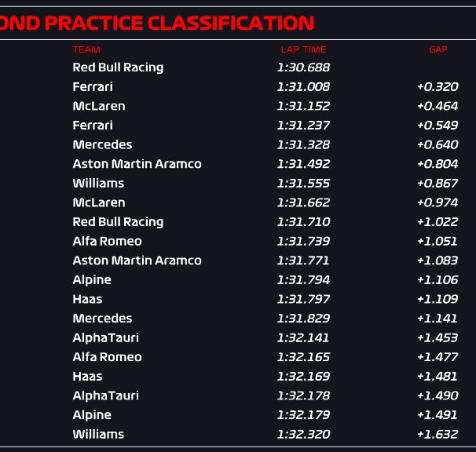Click the fastest lap time 1:30.688
This screenshot has width=476, height=452.
pos(303,67)
